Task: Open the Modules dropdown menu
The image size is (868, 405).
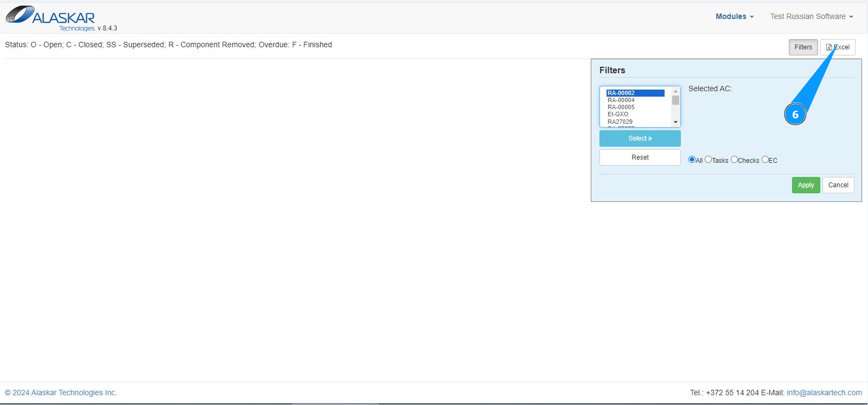Action: tap(735, 17)
